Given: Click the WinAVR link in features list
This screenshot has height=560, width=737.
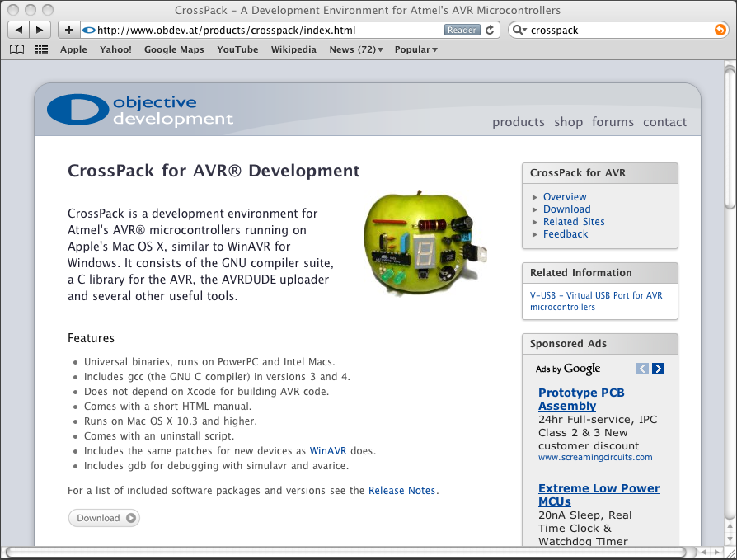Looking at the screenshot, I should click(x=328, y=451).
